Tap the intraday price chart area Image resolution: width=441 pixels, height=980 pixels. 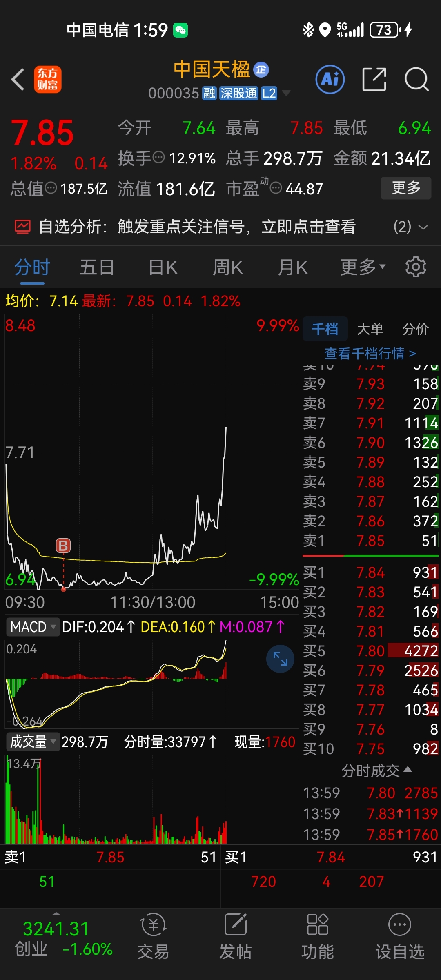point(152,452)
